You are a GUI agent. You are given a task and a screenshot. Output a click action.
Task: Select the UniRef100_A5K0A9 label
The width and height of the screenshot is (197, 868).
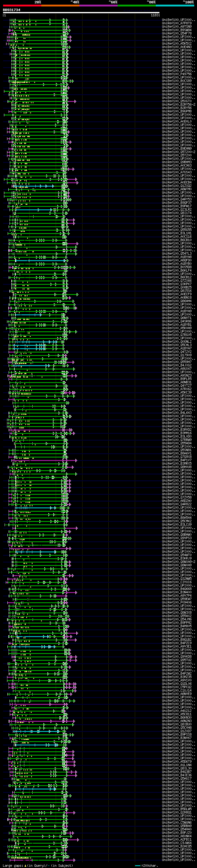coord(177,328)
